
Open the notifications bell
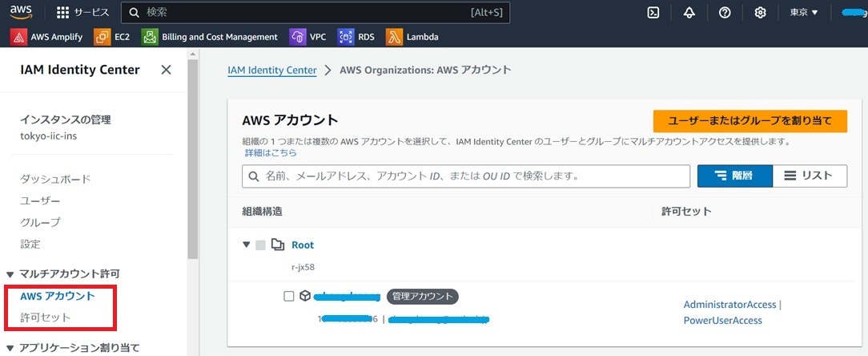coord(689,12)
